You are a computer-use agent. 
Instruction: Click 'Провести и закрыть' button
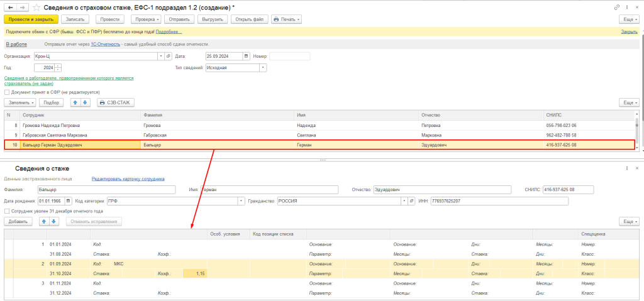30,19
